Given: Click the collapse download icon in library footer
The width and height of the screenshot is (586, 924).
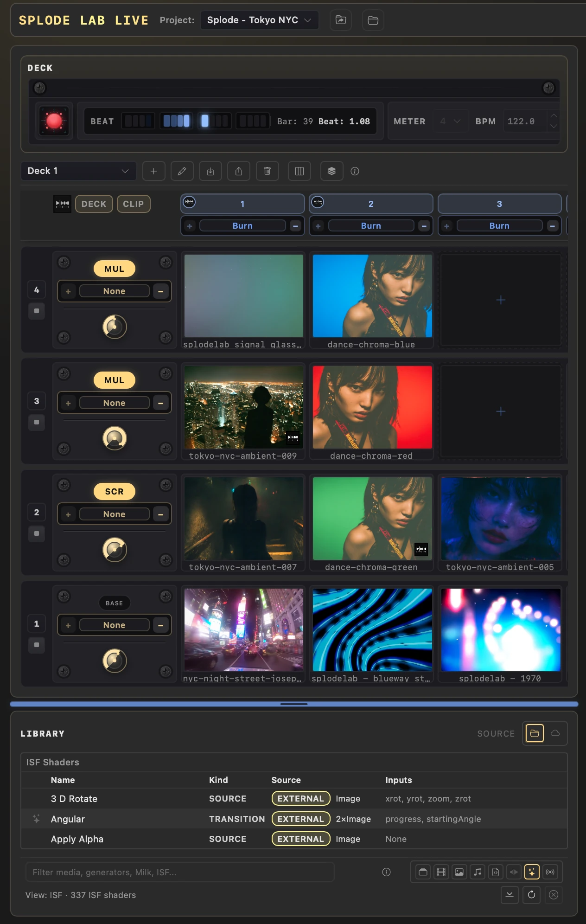Looking at the screenshot, I should click(510, 895).
